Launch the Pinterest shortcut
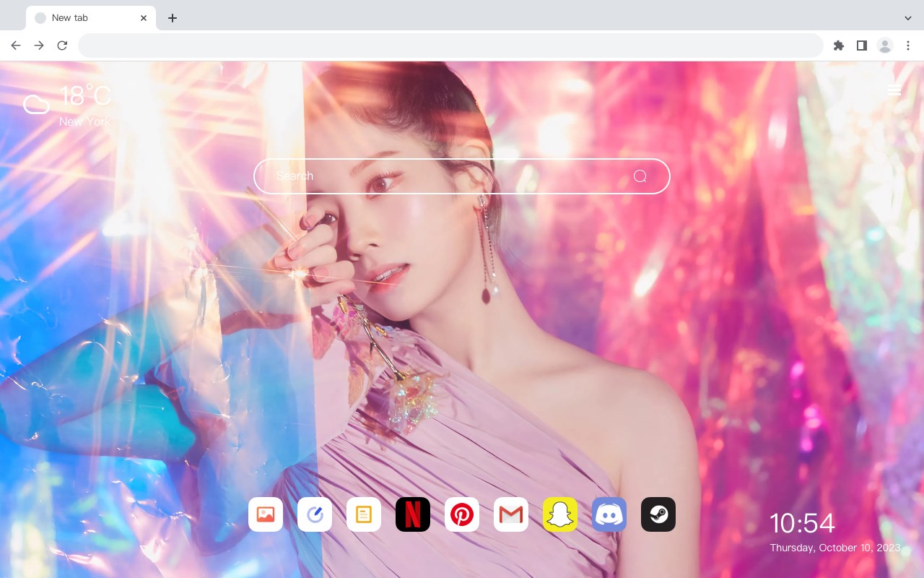 pyautogui.click(x=462, y=514)
